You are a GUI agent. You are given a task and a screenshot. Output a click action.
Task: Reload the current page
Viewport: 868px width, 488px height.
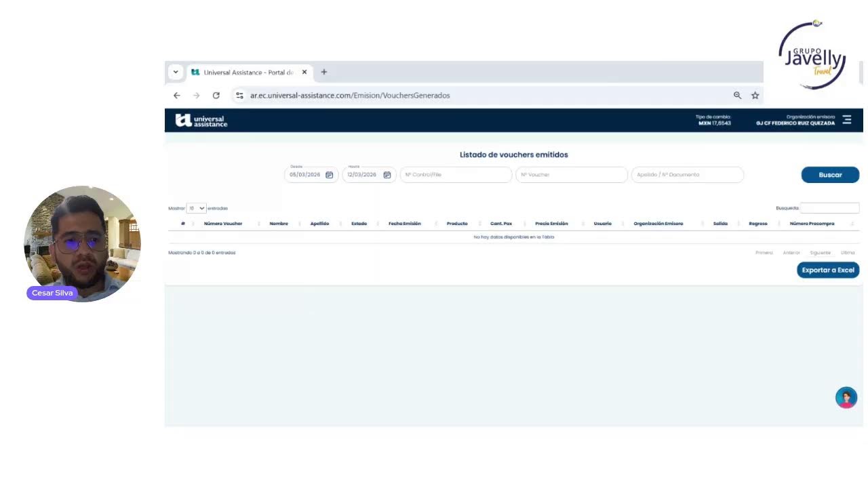216,96
